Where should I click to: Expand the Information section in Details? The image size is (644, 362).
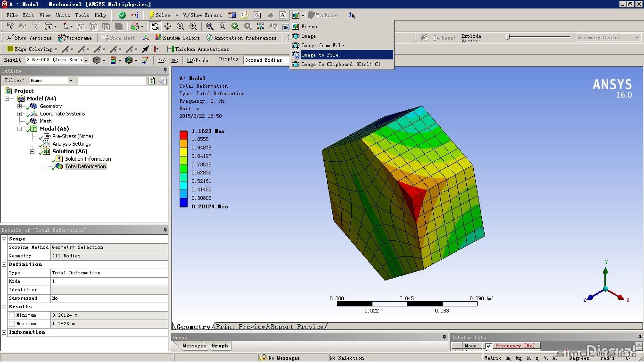click(x=4, y=332)
